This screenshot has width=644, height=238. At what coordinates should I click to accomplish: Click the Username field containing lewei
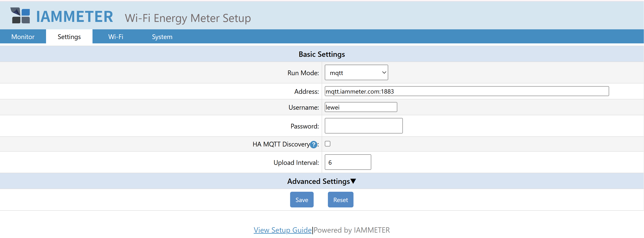[x=361, y=107]
